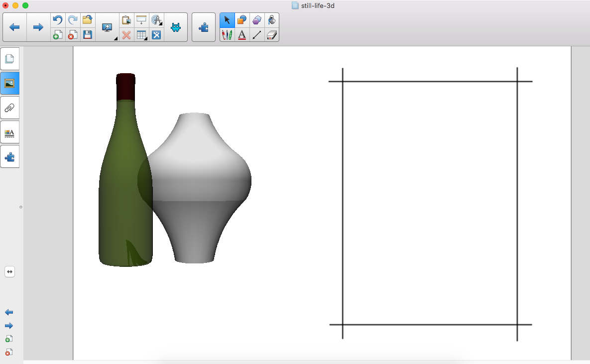
Task: Activate the Lines tool
Action: 257,35
